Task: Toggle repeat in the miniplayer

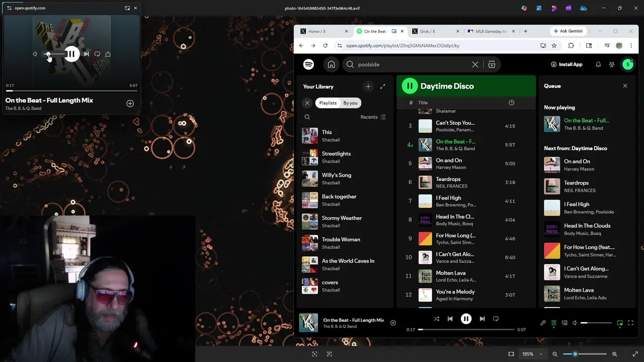Action: tap(97, 54)
